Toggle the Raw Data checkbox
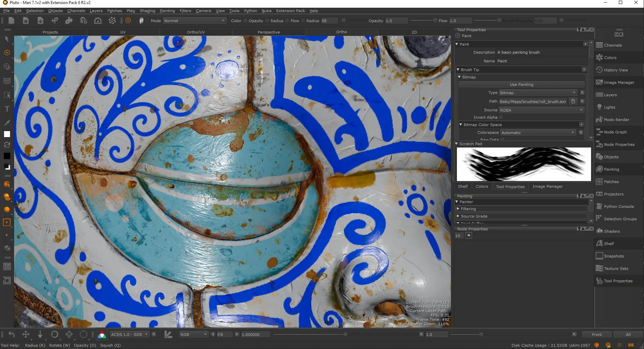 click(502, 139)
